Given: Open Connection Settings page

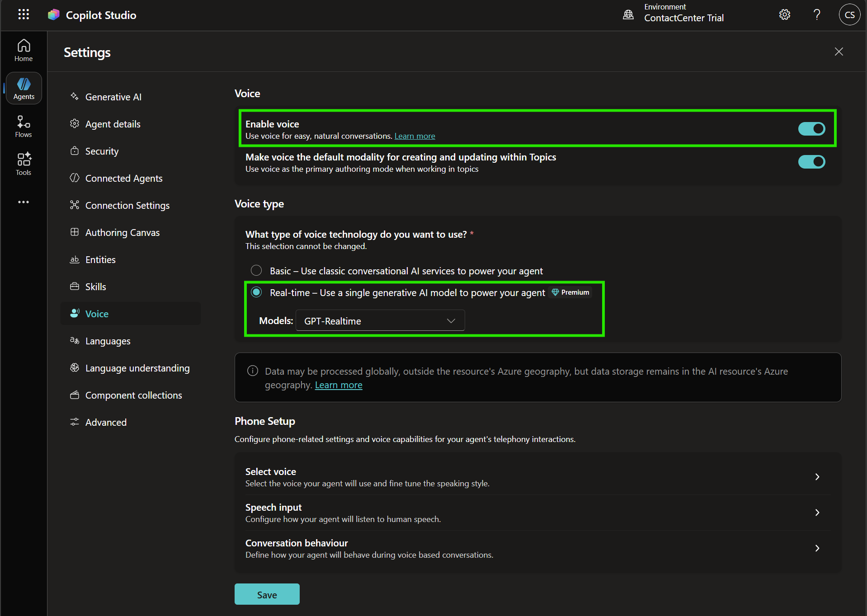Looking at the screenshot, I should tap(131, 205).
